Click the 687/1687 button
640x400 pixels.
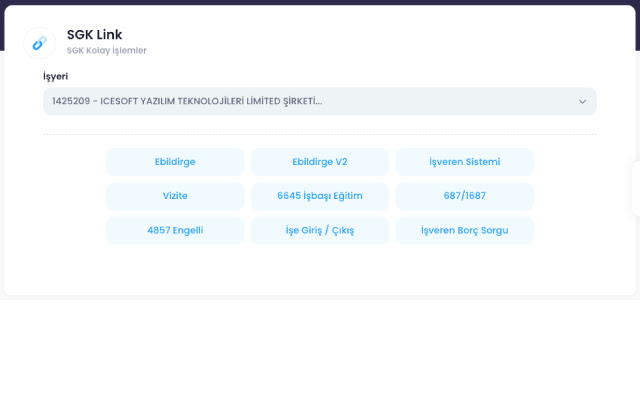464,196
